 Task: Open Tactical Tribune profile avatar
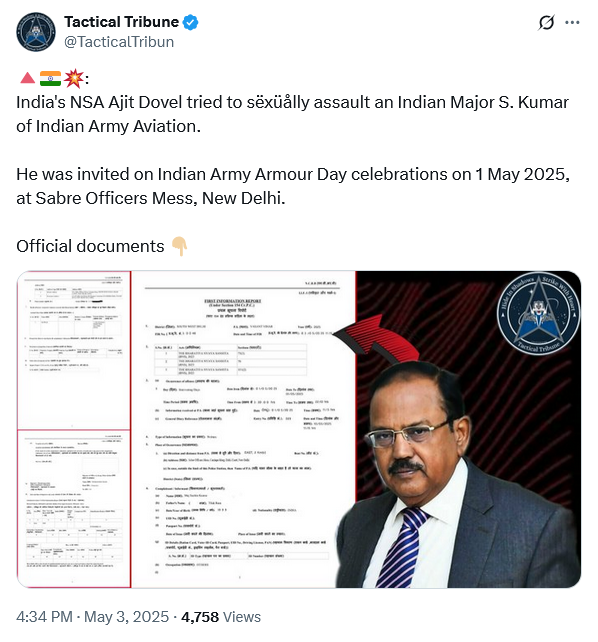pos(36,32)
